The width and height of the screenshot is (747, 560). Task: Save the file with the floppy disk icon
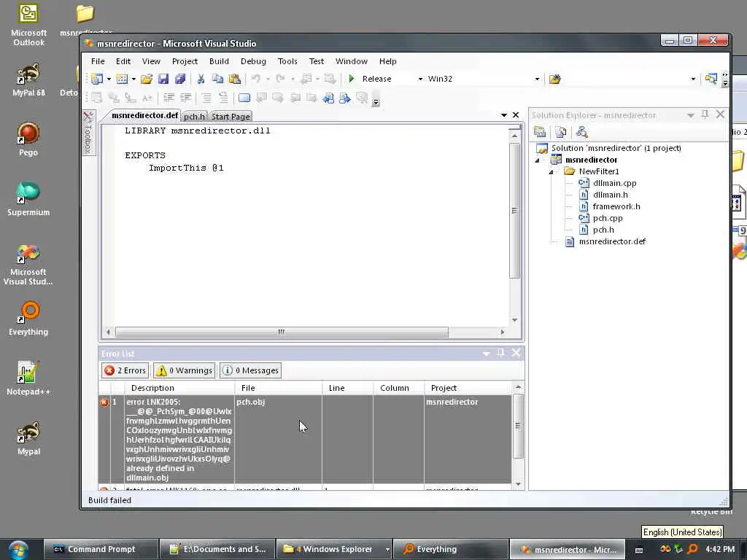(163, 79)
